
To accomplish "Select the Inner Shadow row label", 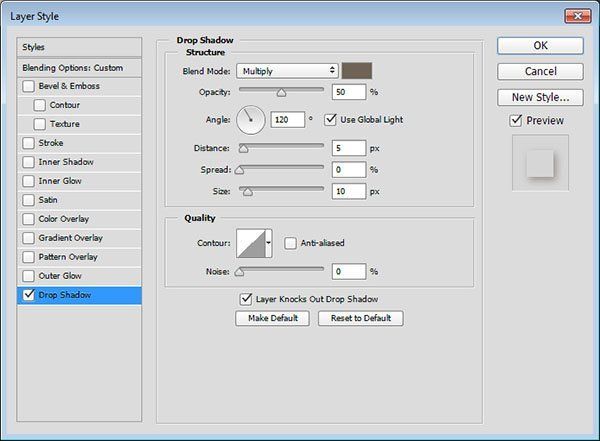I will [66, 162].
